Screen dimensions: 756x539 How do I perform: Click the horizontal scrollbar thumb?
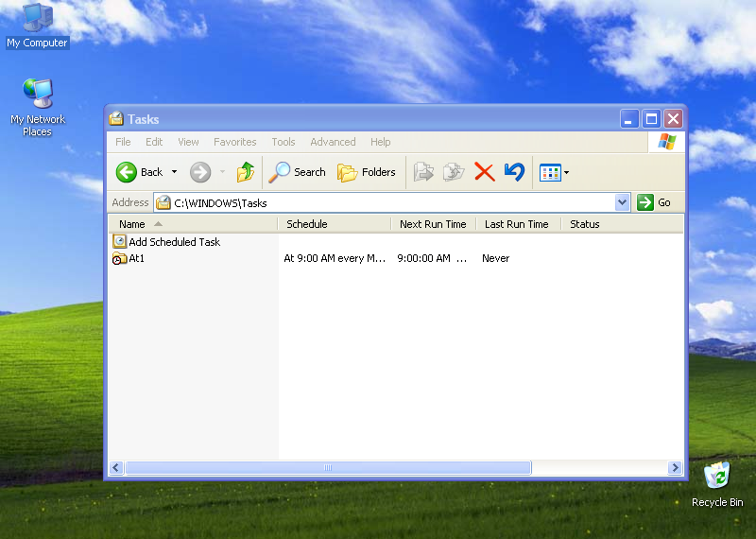[328, 467]
